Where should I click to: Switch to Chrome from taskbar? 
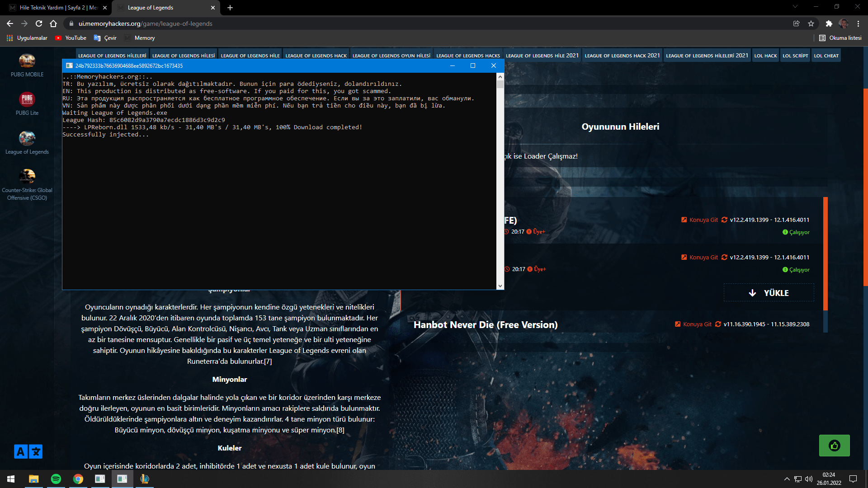(x=78, y=479)
